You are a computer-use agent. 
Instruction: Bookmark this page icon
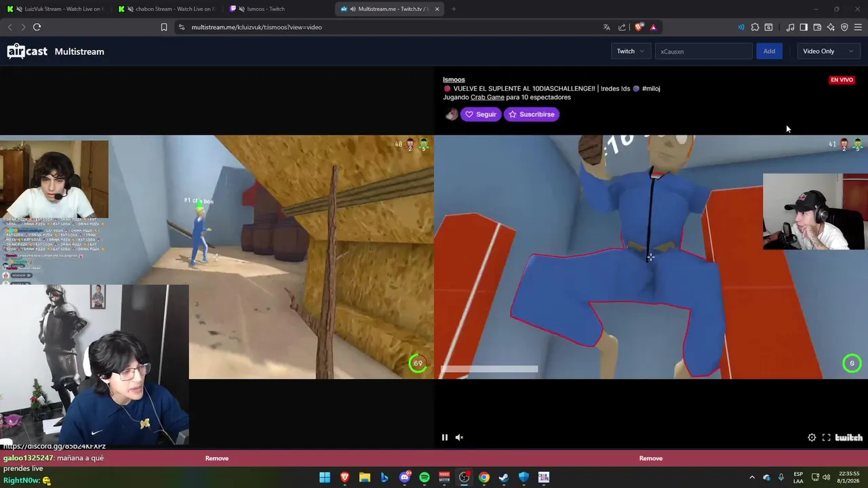point(164,27)
